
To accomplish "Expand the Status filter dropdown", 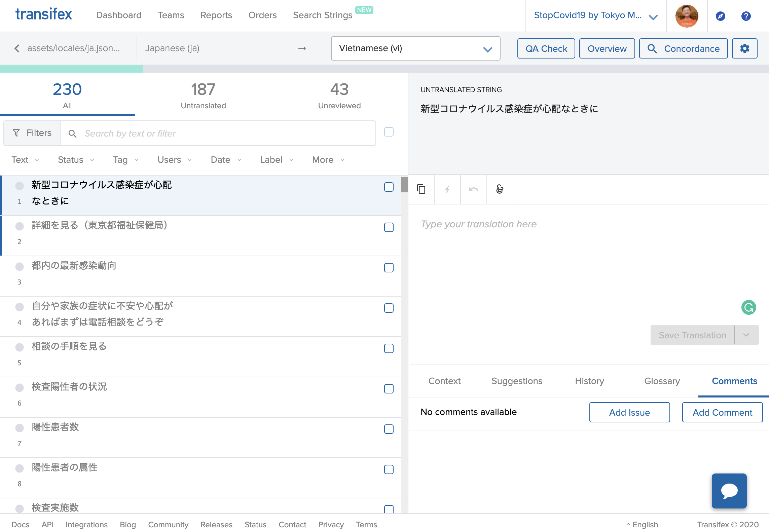I will [76, 160].
